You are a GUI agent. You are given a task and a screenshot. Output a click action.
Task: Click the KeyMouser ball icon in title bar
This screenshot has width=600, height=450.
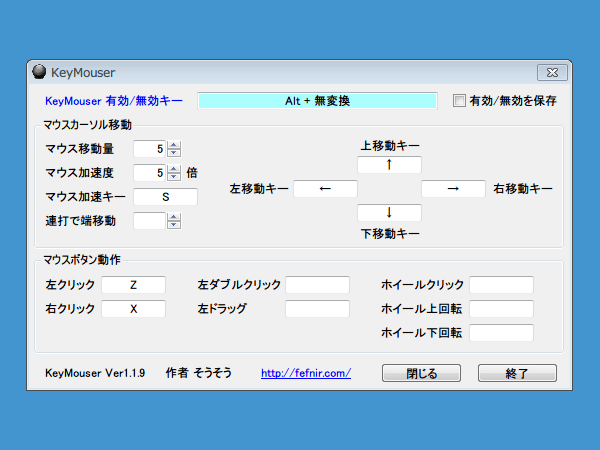pyautogui.click(x=39, y=72)
